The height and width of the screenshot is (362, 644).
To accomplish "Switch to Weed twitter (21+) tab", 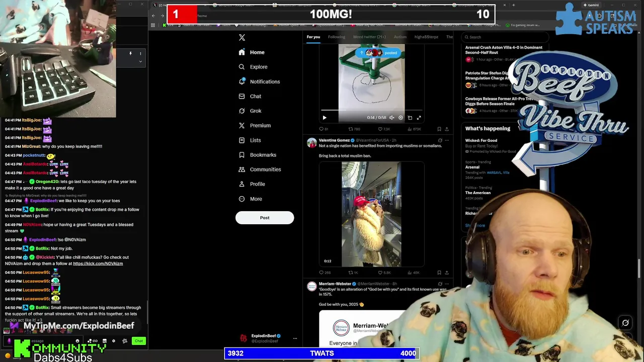I will tap(369, 37).
